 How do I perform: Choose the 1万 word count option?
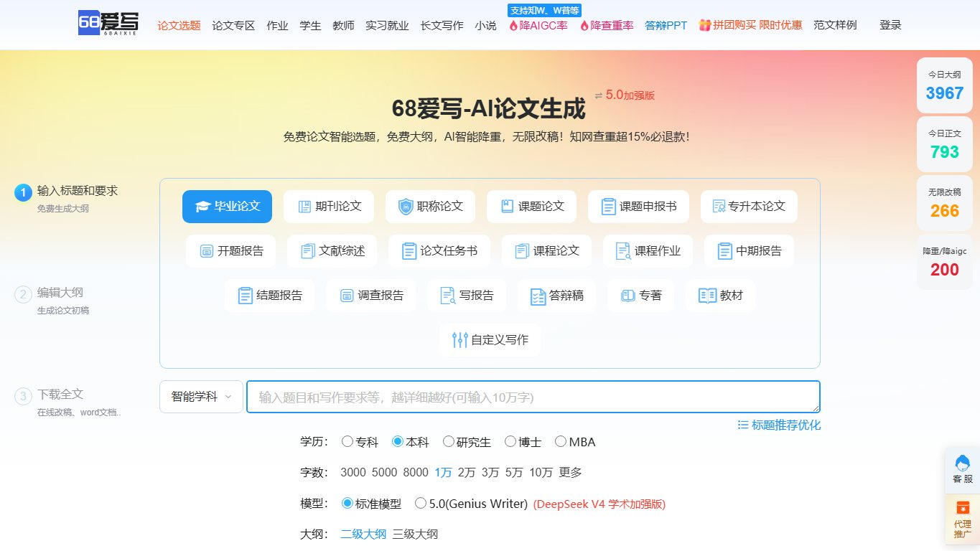pyautogui.click(x=443, y=472)
